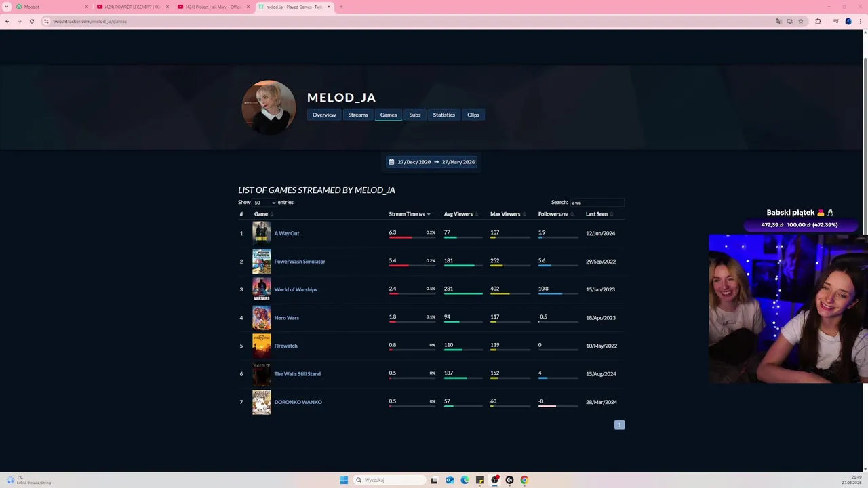
Task: Sort by Followers per hour column
Action: [555, 214]
